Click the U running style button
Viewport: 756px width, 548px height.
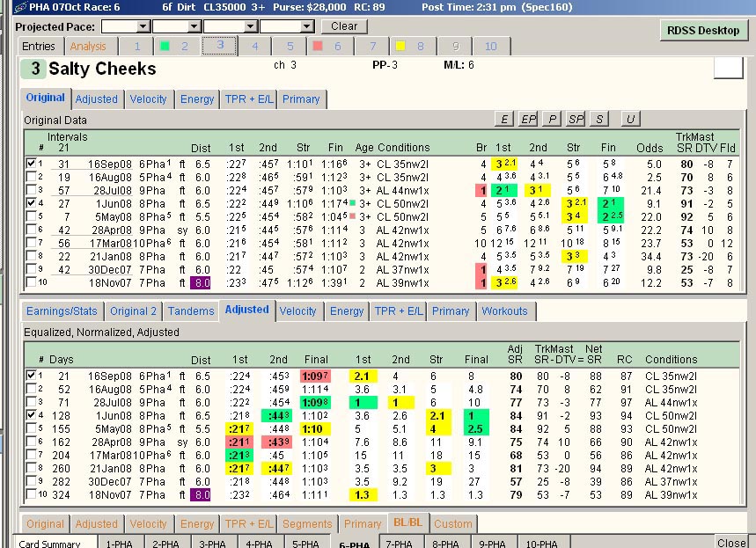(x=631, y=119)
